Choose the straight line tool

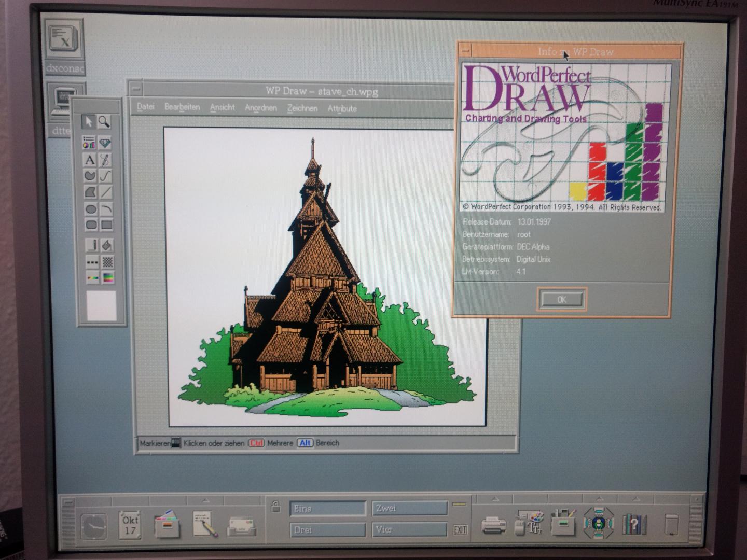tap(106, 192)
